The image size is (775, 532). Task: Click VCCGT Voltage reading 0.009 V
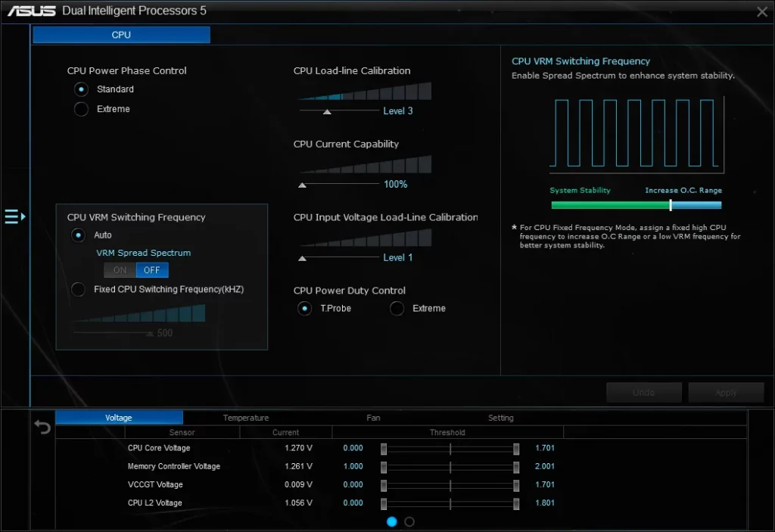click(x=298, y=485)
